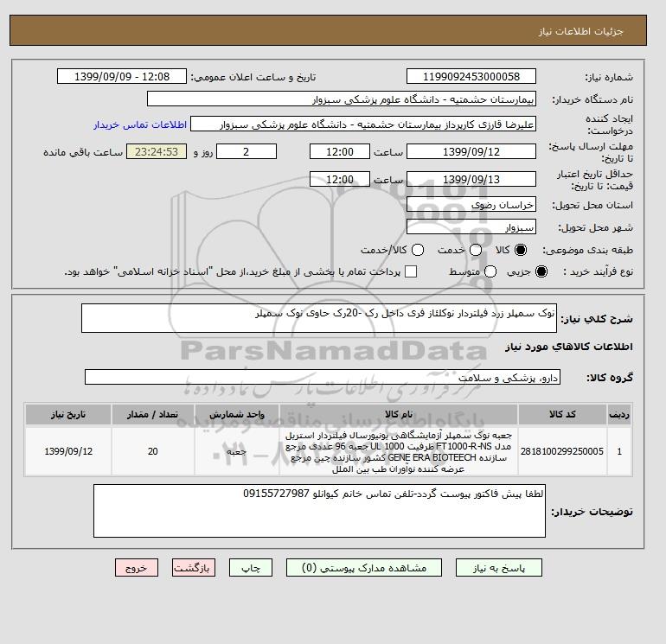
Task: Select the کالا/خدمت radio button
Action: tap(418, 250)
